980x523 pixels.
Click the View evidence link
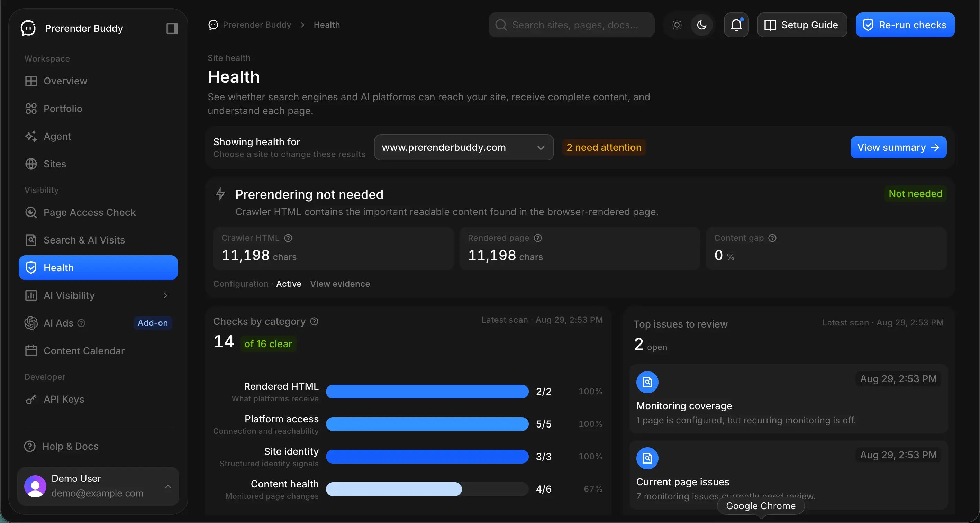(340, 284)
